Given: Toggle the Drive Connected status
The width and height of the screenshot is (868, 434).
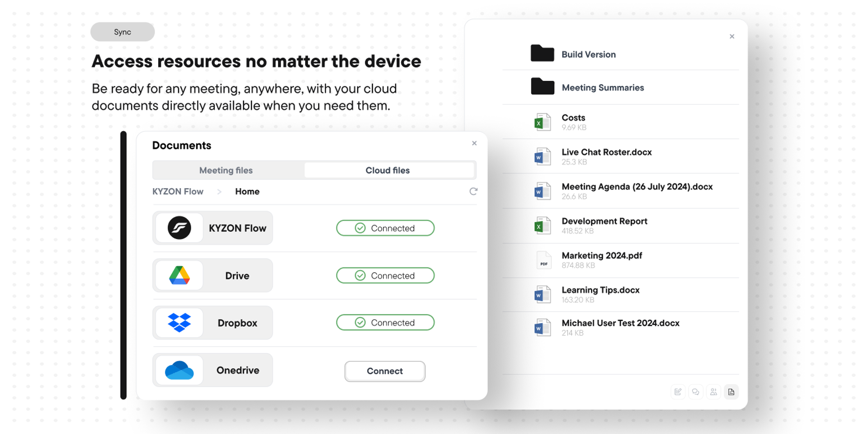Looking at the screenshot, I should (385, 276).
